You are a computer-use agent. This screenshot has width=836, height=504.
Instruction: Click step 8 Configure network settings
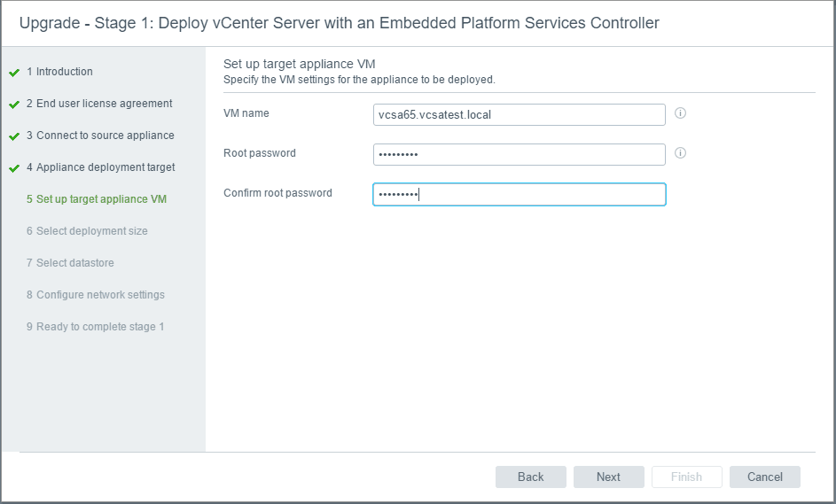[x=95, y=295]
